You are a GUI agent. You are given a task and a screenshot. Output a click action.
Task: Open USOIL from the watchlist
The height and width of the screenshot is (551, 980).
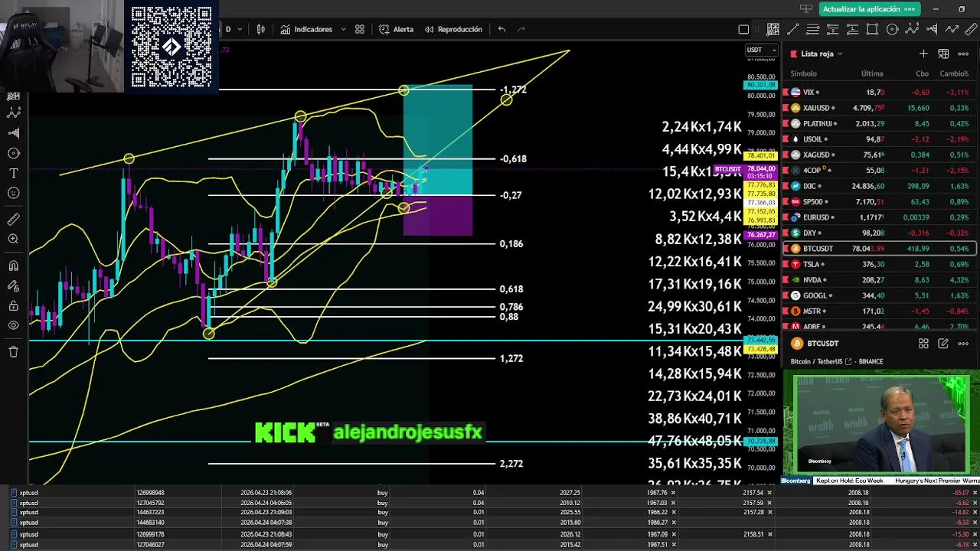pos(879,139)
